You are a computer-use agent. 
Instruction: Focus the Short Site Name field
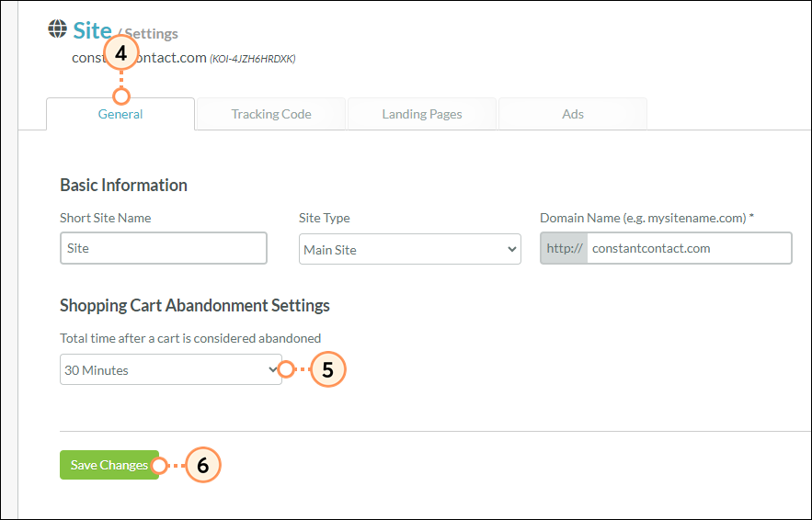(x=164, y=248)
